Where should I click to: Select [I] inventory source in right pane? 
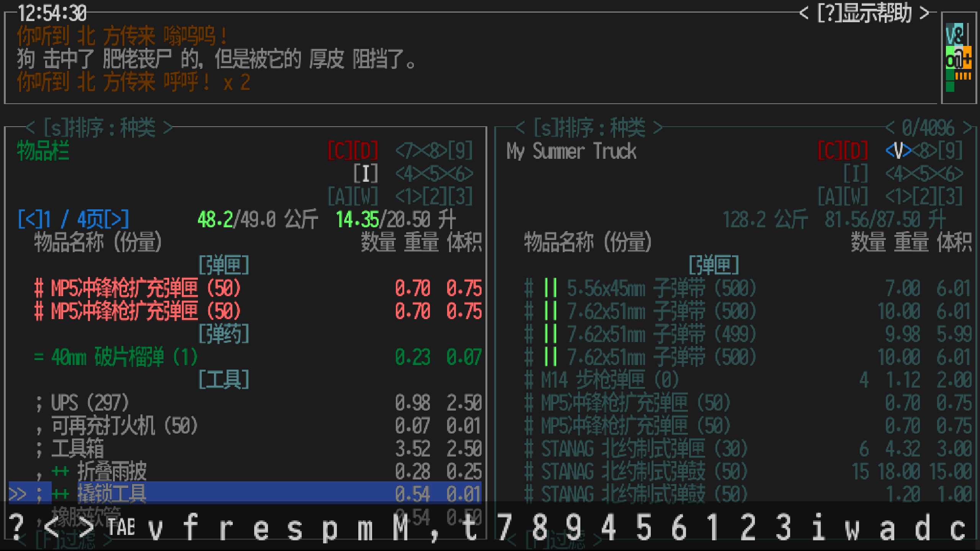(856, 173)
